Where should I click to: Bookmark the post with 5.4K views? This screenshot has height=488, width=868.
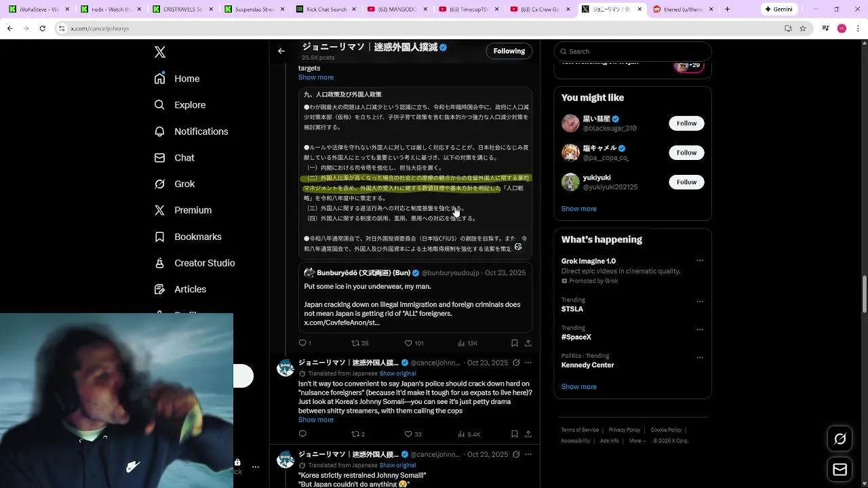point(515,434)
